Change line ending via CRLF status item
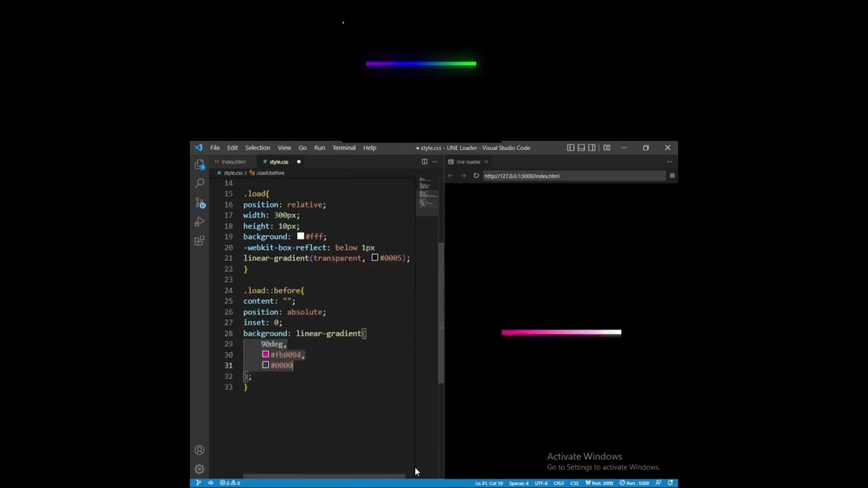This screenshot has height=488, width=868. pyautogui.click(x=559, y=483)
